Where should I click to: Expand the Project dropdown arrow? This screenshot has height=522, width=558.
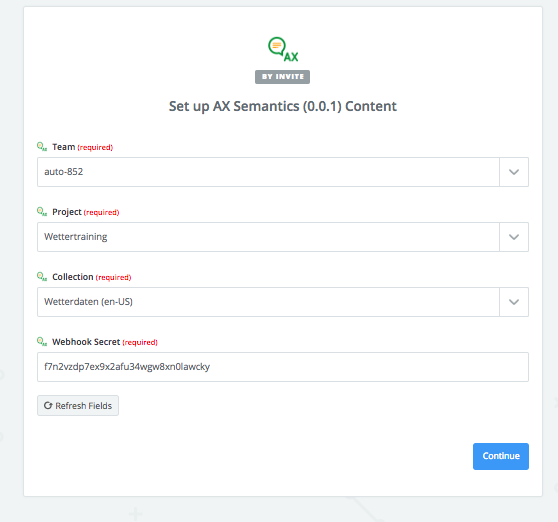(x=514, y=237)
